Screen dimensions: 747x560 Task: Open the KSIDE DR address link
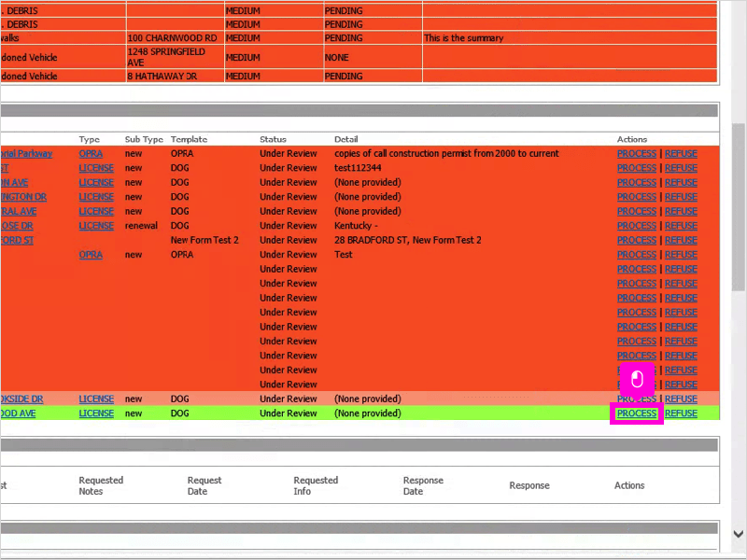pos(21,399)
